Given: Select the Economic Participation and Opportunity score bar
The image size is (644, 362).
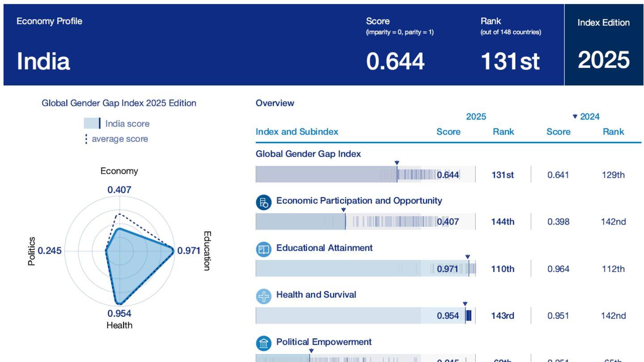Looking at the screenshot, I should tap(365, 221).
